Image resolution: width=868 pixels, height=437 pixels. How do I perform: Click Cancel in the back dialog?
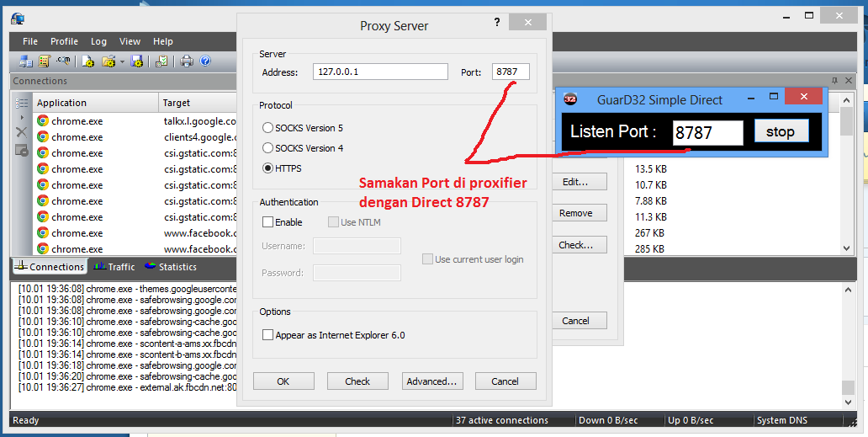click(x=579, y=321)
